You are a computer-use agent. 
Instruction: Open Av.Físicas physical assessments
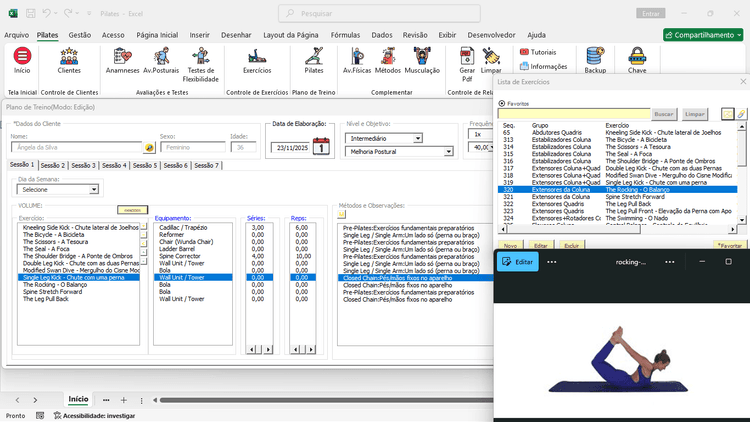click(x=357, y=61)
